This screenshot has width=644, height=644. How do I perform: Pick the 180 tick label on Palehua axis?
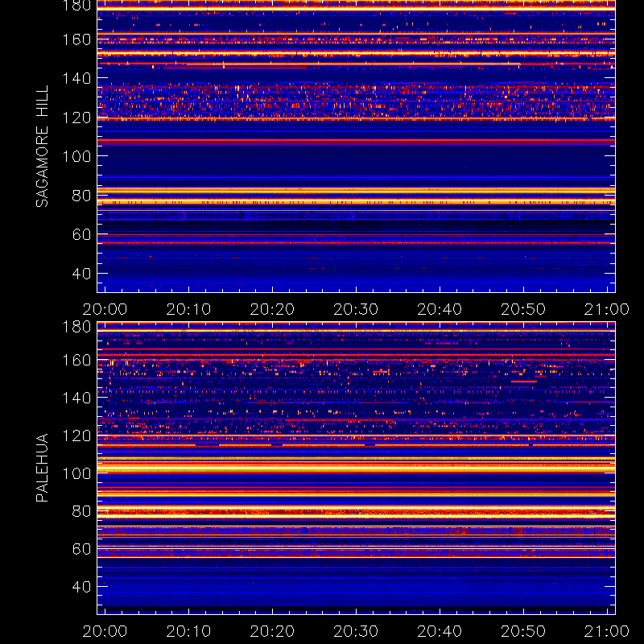coord(76,327)
